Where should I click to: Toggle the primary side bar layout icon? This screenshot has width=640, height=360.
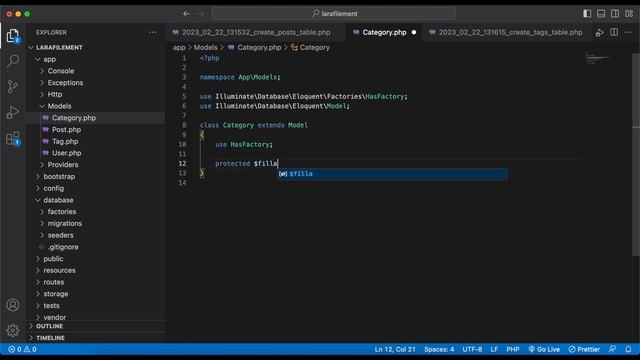tap(587, 13)
